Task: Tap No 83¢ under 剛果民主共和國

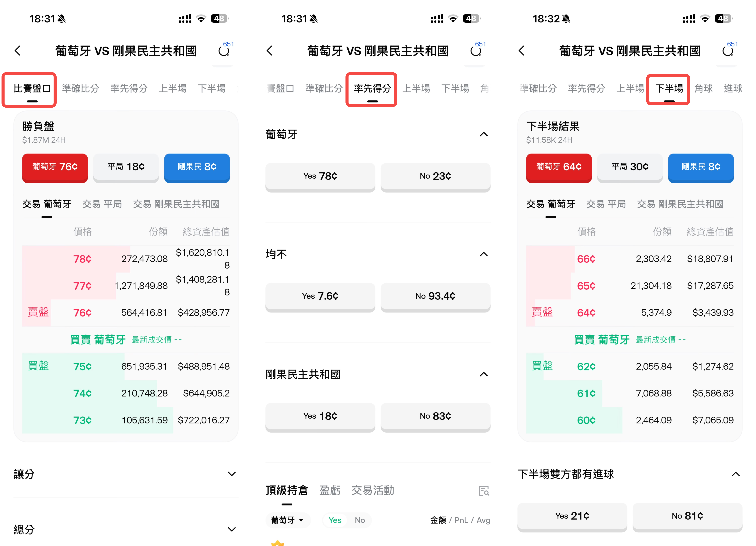Action: (x=436, y=417)
